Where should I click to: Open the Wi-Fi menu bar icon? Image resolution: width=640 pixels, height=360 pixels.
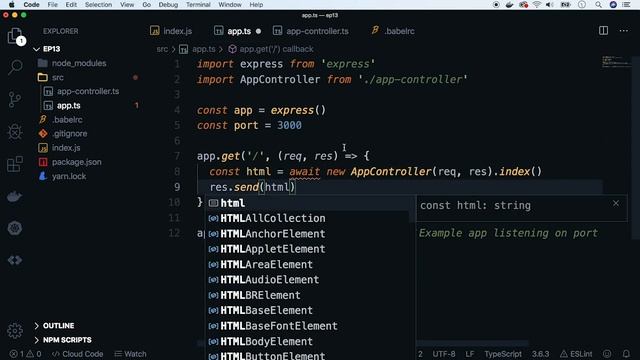pos(537,5)
